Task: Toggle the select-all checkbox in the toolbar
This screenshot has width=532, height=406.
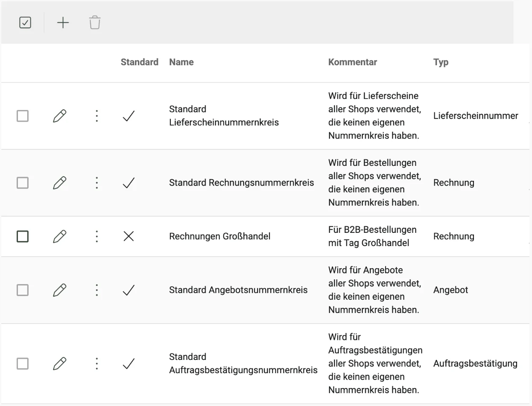Action: [x=25, y=23]
